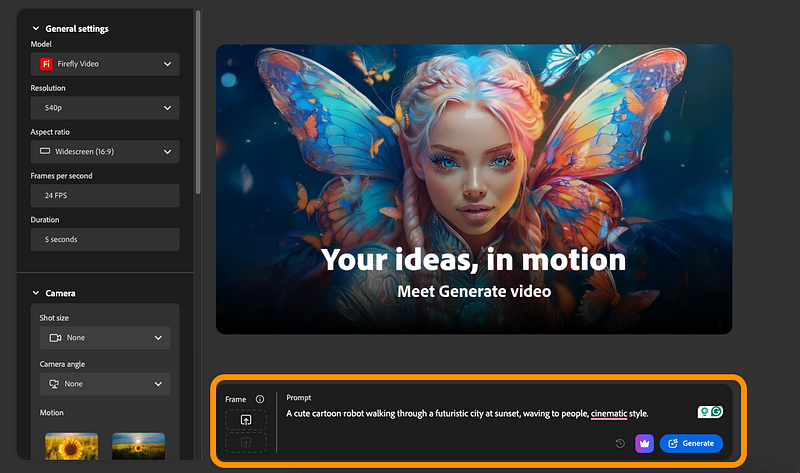Select the first sunflower motion thumbnail

tap(72, 446)
